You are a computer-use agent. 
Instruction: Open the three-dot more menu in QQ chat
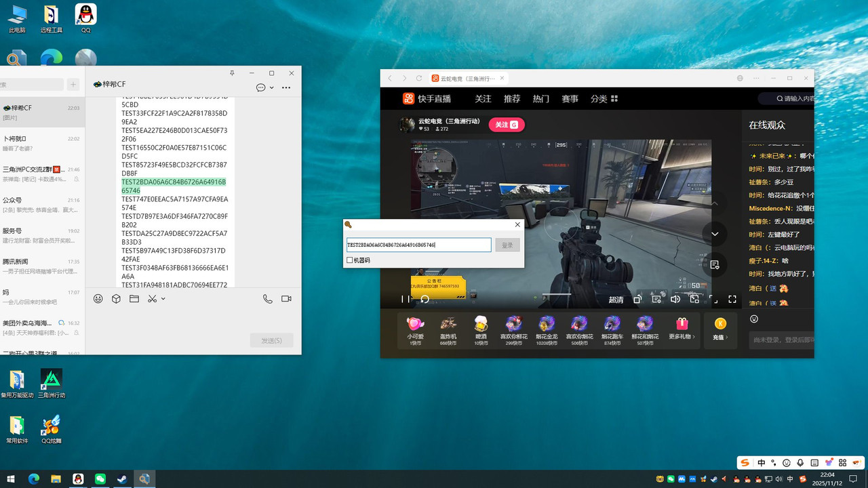pos(286,87)
